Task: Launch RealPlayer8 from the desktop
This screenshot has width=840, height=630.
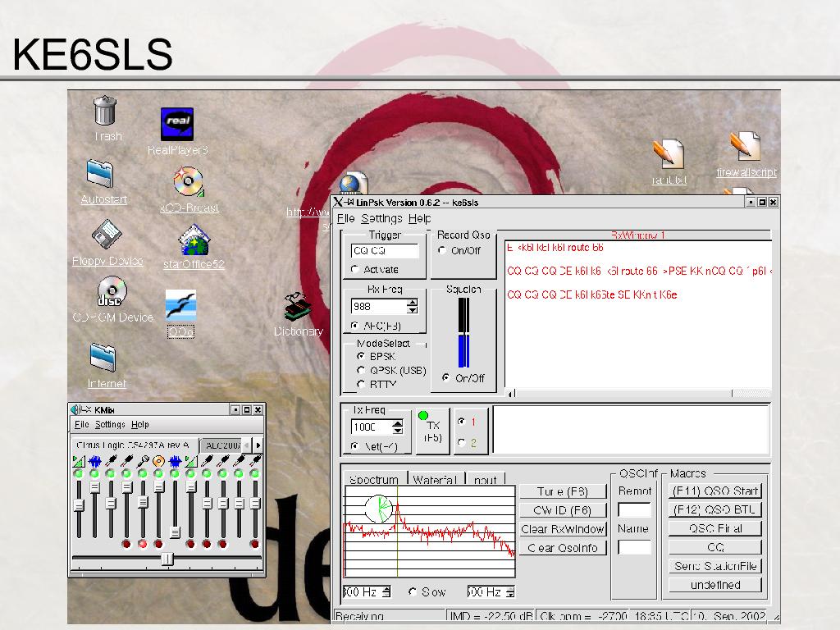Action: tap(177, 123)
